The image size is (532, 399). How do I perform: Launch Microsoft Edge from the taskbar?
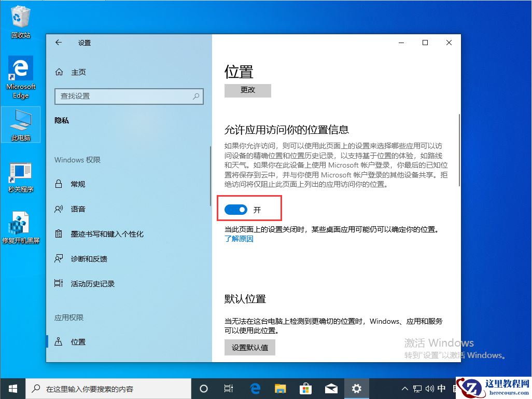tap(255, 388)
